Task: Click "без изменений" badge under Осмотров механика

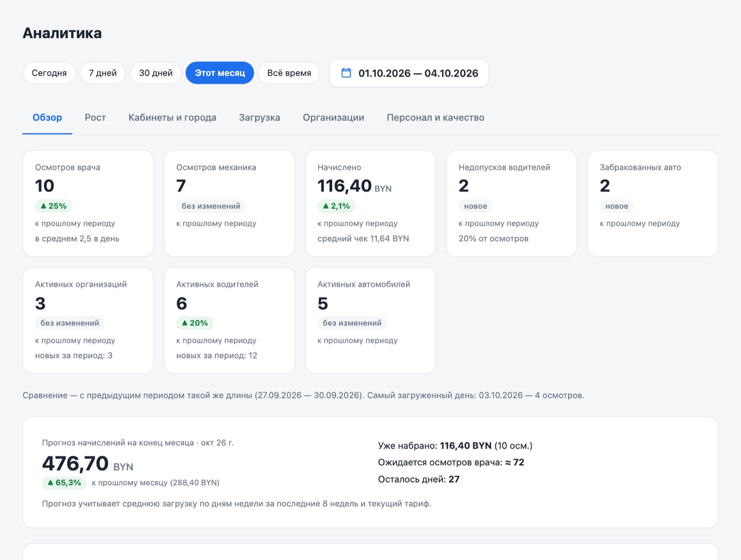Action: 211,206
